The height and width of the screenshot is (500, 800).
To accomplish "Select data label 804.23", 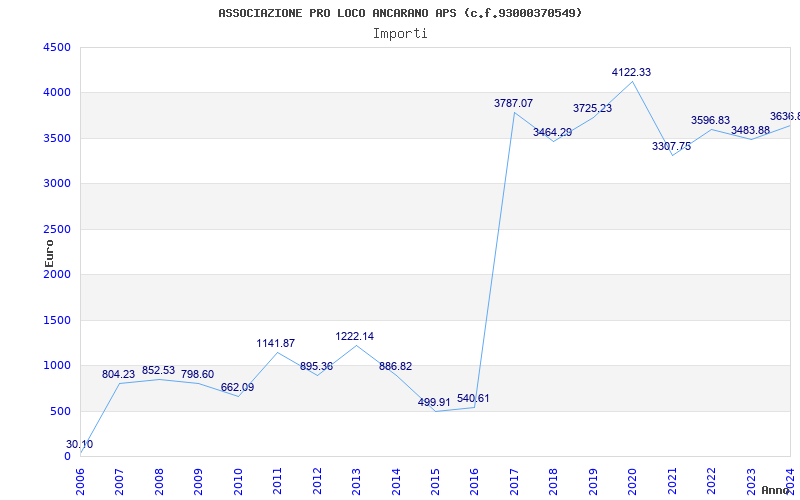I will click(x=118, y=374).
